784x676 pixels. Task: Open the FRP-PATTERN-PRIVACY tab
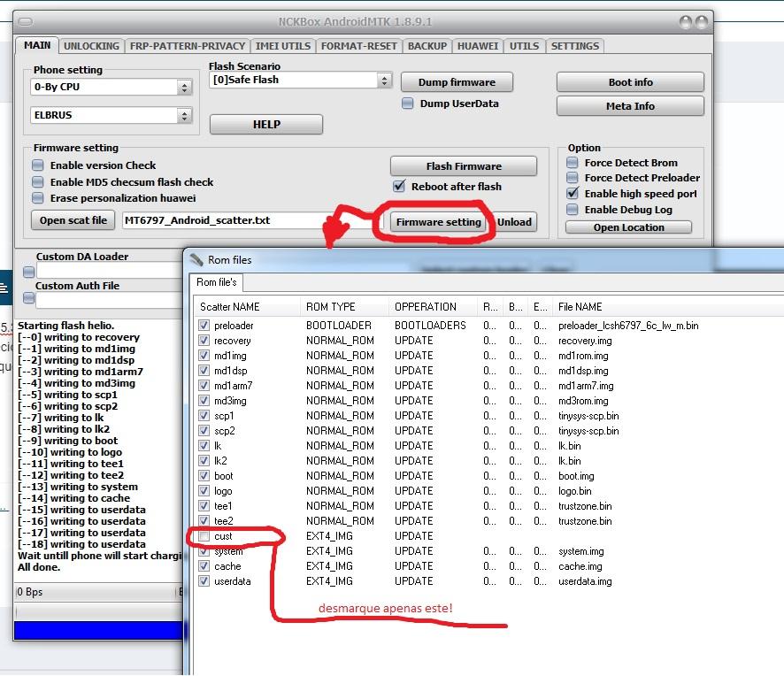coord(187,46)
